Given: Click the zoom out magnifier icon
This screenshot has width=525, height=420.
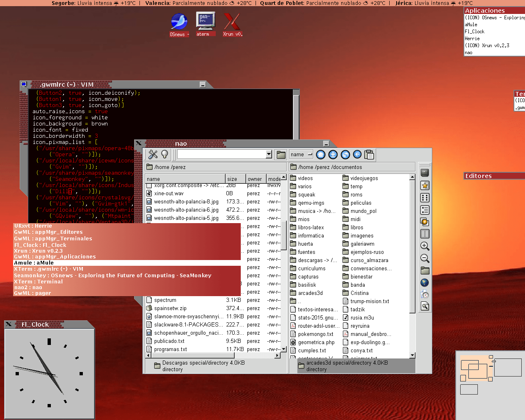Looking at the screenshot, I should [x=425, y=258].
